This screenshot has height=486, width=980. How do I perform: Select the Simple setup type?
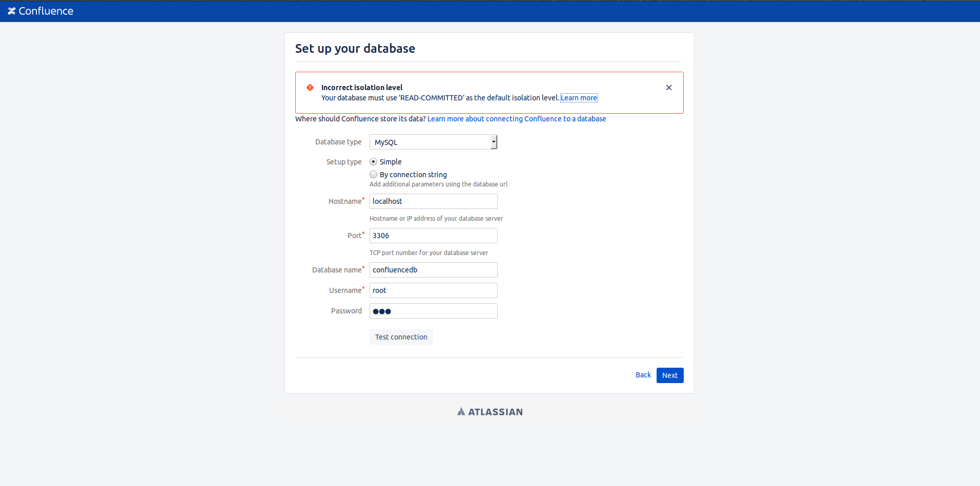coord(374,162)
